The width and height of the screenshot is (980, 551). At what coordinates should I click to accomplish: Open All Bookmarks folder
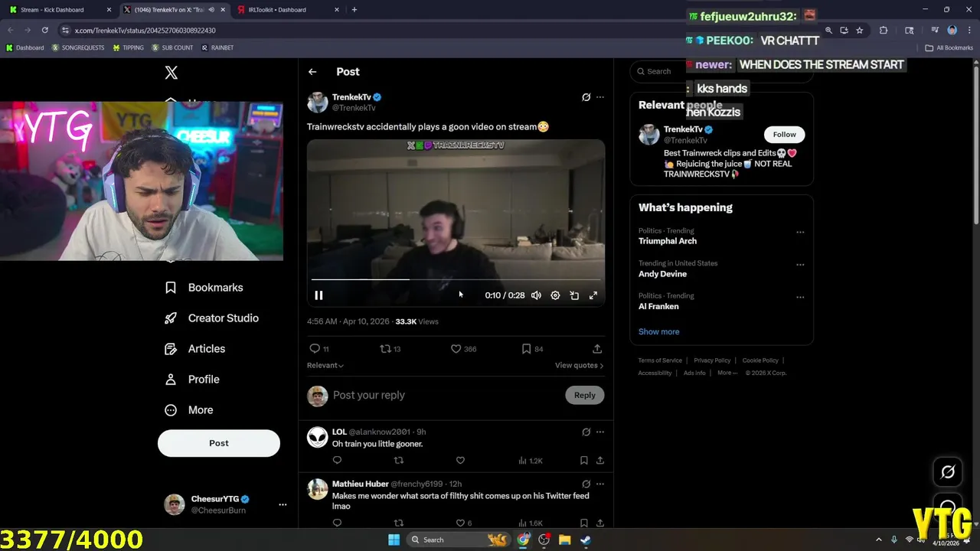(949, 47)
